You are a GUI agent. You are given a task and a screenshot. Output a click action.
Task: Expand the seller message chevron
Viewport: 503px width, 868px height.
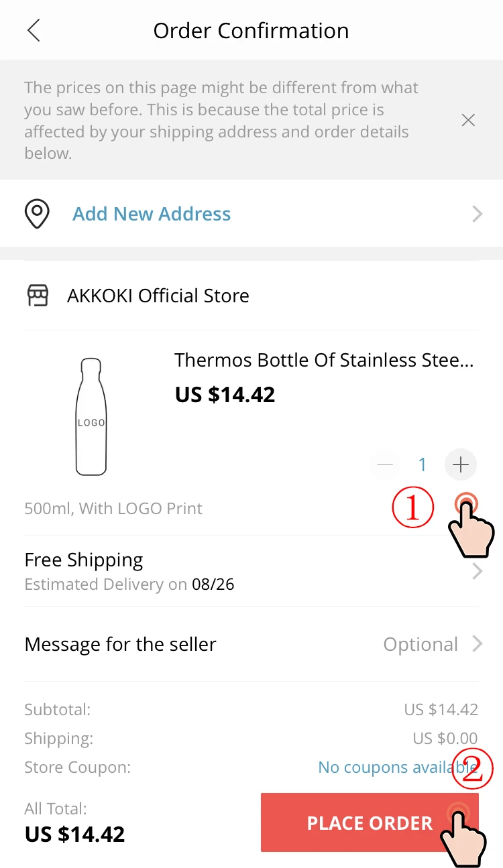coord(477,644)
